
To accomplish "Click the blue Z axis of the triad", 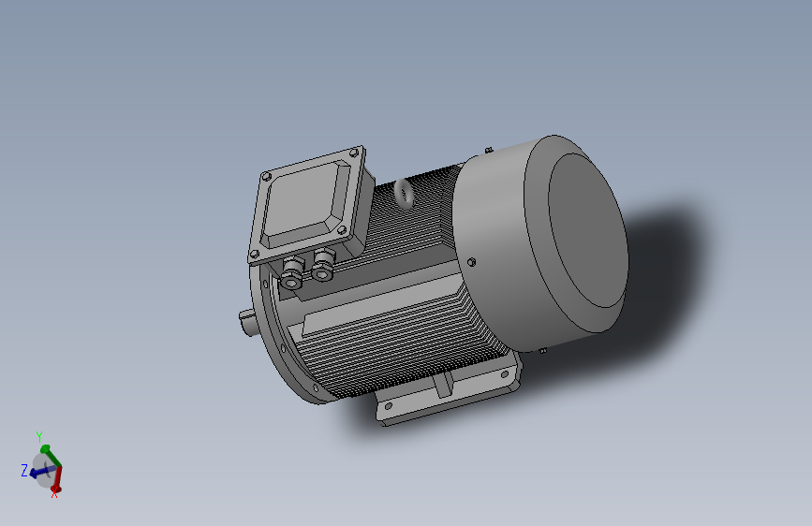I will (x=42, y=472).
